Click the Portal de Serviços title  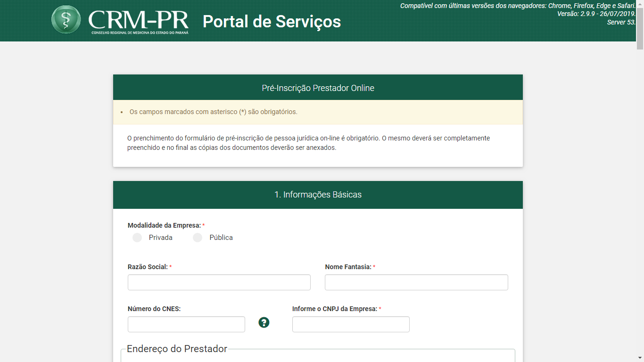(272, 22)
